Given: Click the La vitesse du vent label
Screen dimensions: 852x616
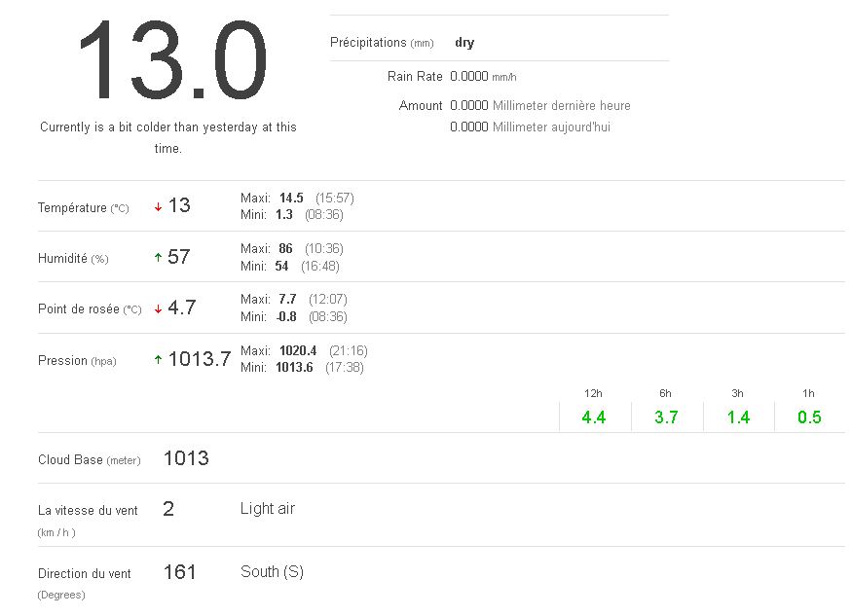Looking at the screenshot, I should click(x=88, y=510).
